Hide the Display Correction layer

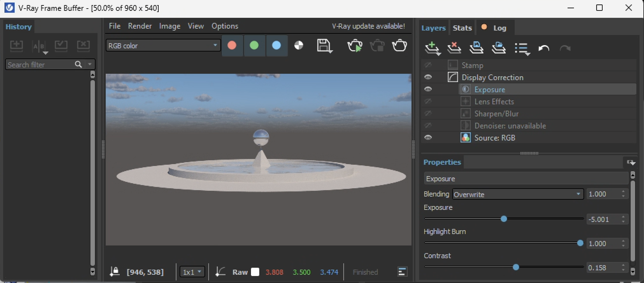click(428, 77)
